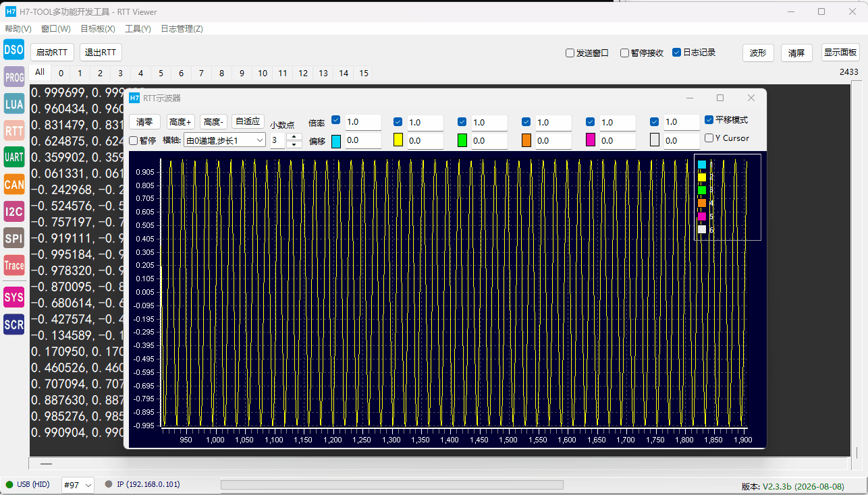Image resolution: width=868 pixels, height=495 pixels.
Task: Click the 清零 button in oscilloscope
Action: coord(144,122)
